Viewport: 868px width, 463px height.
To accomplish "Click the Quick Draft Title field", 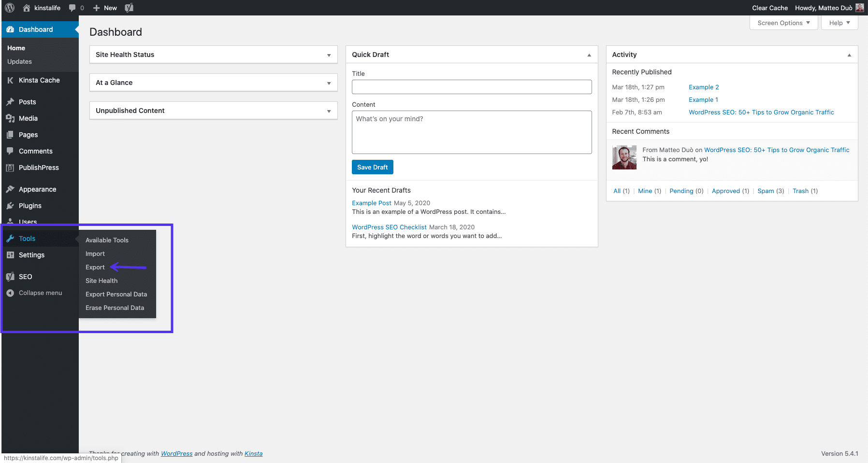I will pyautogui.click(x=471, y=87).
